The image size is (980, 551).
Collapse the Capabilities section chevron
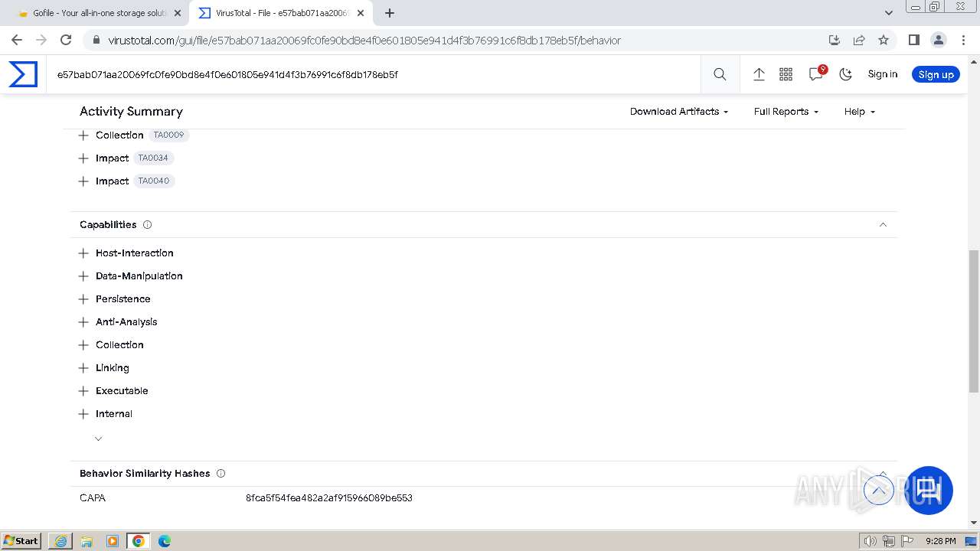click(883, 225)
